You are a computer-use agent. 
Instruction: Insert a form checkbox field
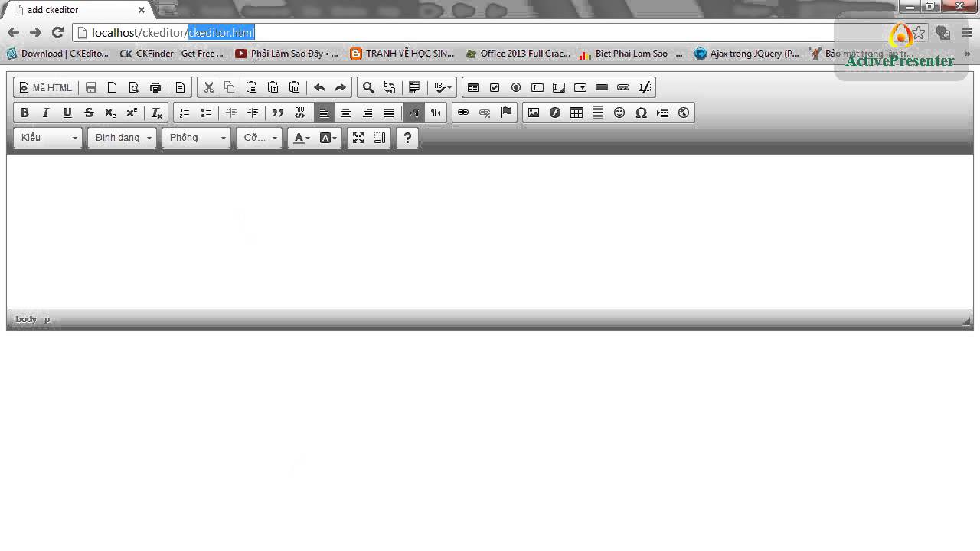coord(495,87)
